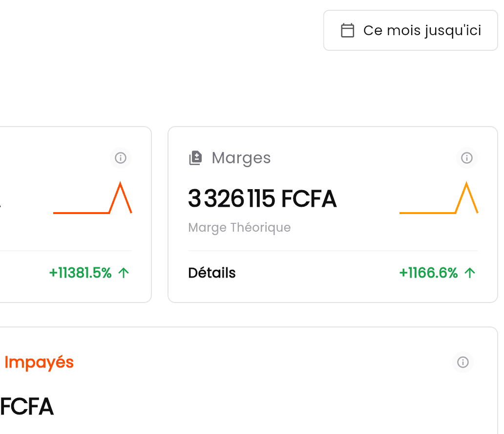Open the 'Ce mois jusqu'ici' period selector
Screen dimensions: 504x434
pos(410,30)
